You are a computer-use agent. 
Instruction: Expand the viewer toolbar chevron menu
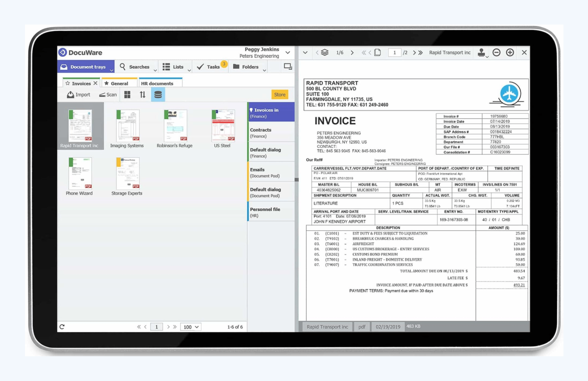pyautogui.click(x=305, y=53)
